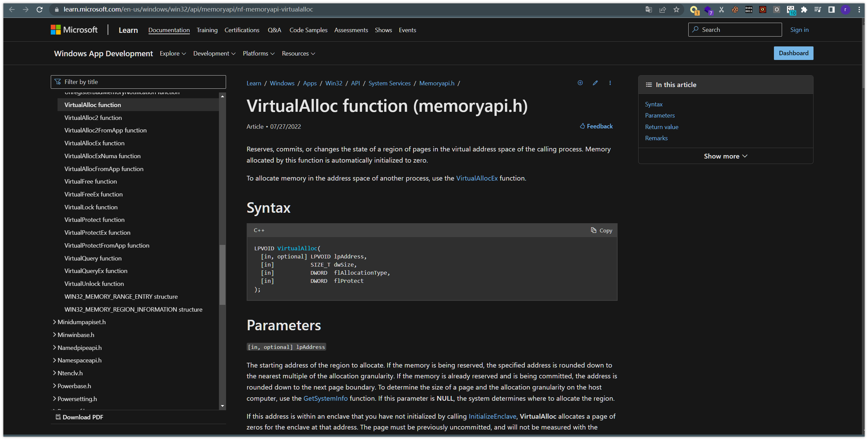Expand the Powersetting.h tree node
The width and height of the screenshot is (868, 440).
[54, 399]
